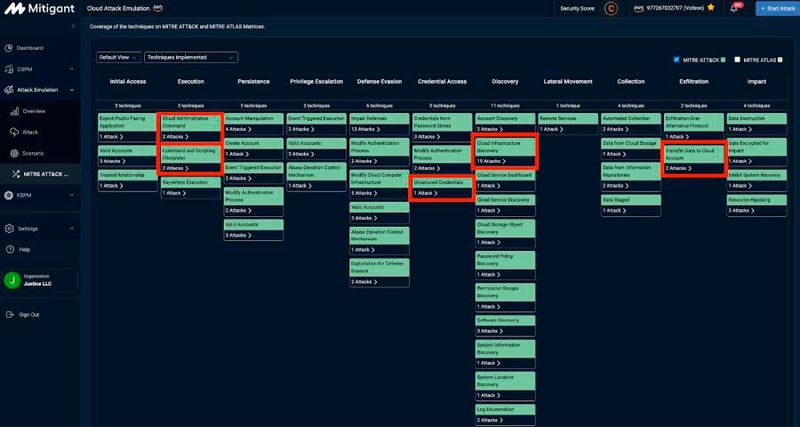The width and height of the screenshot is (800, 427).
Task: Click the AWS icon beside Cloud Attack Emulation
Action: pos(157,8)
